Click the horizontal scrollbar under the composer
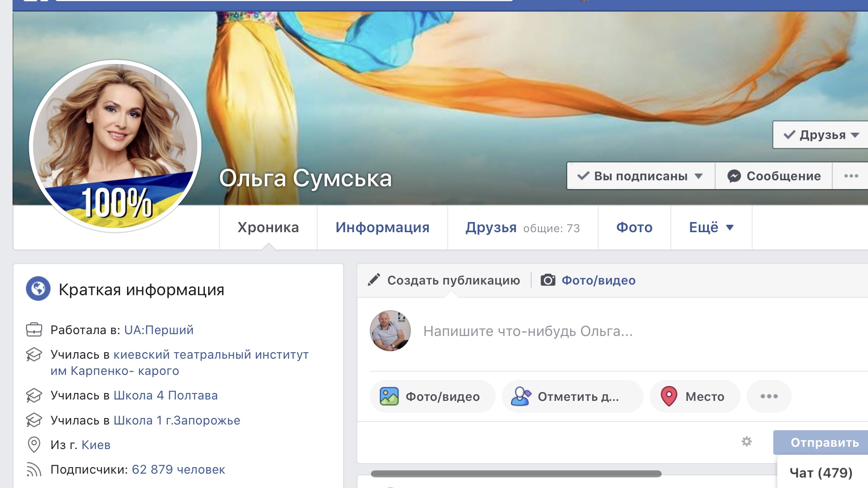This screenshot has height=488, width=868. 516,474
